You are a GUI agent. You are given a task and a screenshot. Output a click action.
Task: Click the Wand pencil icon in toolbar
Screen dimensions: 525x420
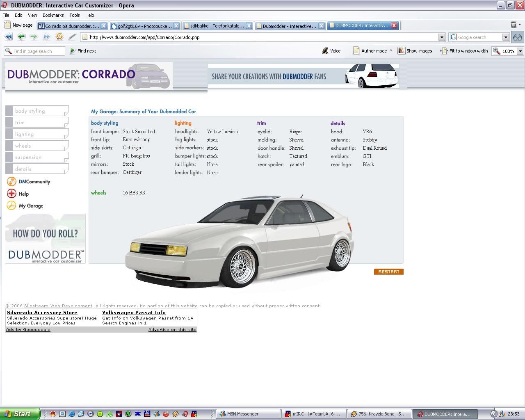click(x=72, y=37)
